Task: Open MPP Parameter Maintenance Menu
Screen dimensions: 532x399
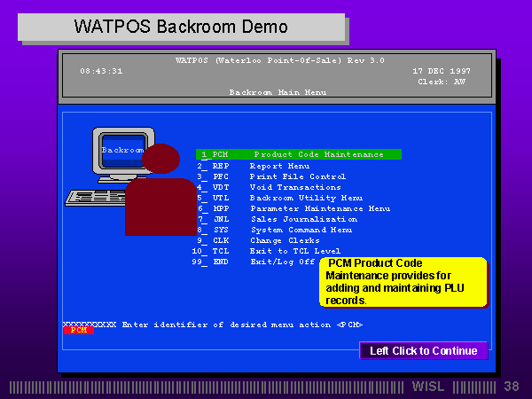Action: point(293,208)
